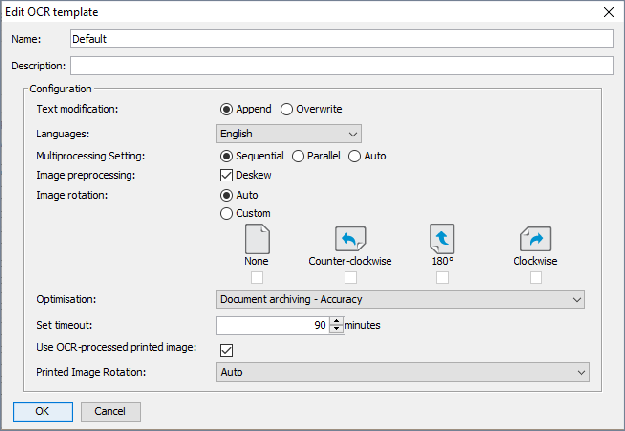Toggle Use OCR-processed printed image checkbox
625x431 pixels.
tap(226, 350)
